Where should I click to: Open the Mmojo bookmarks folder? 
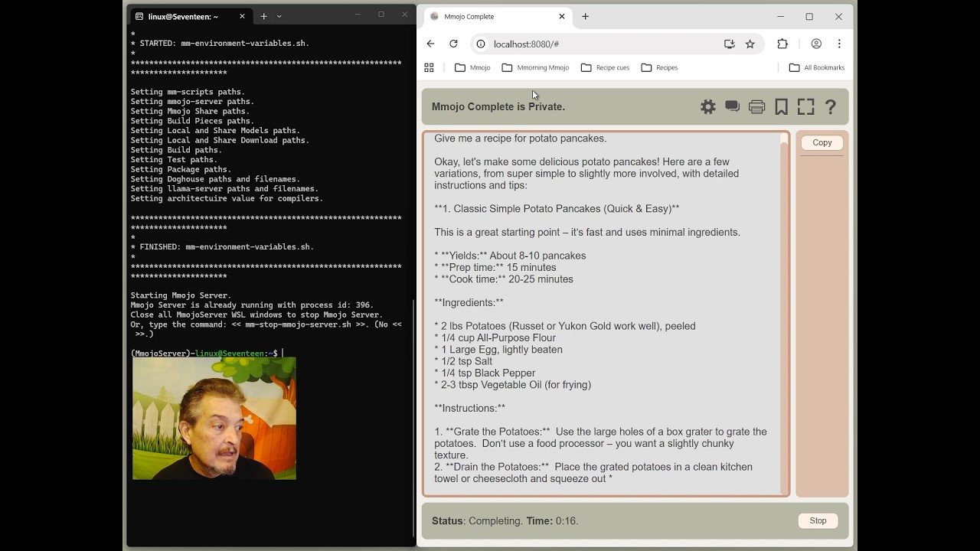472,67
